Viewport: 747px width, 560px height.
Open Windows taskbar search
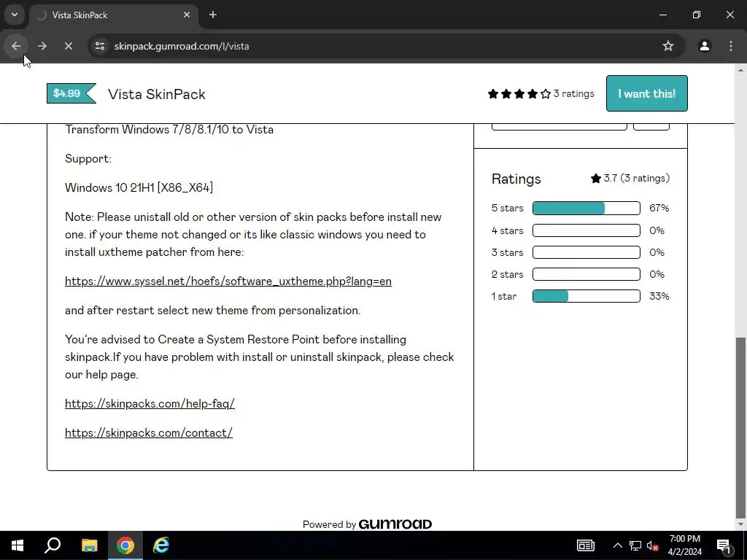53,545
